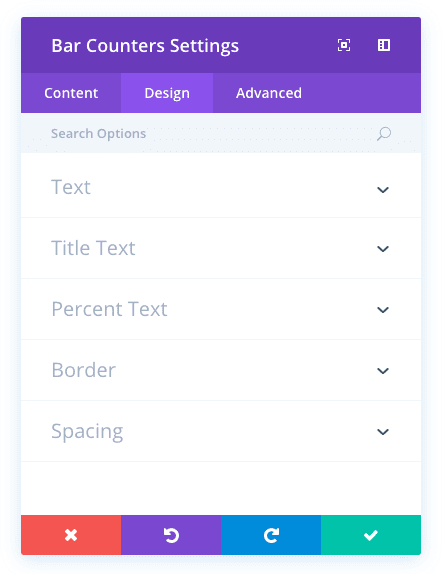442x574 pixels.
Task: Switch to the Content tab
Action: point(71,93)
